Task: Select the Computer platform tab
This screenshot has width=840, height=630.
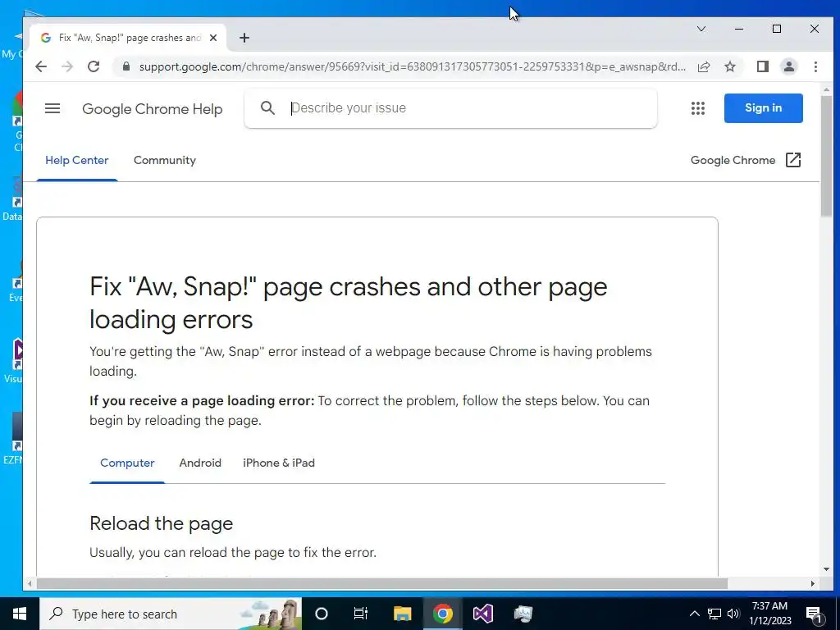Action: [127, 463]
